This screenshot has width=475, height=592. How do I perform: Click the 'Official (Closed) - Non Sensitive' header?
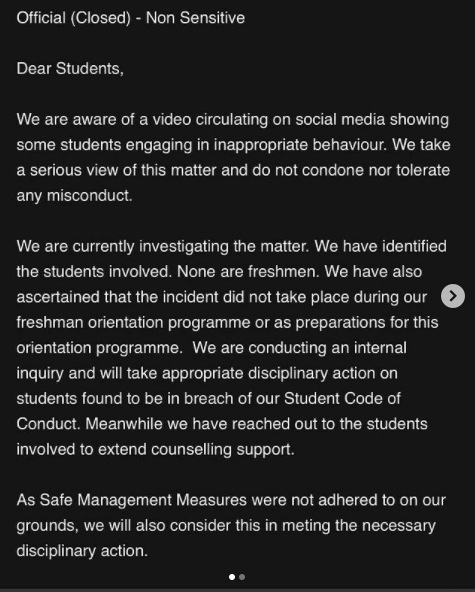point(131,18)
